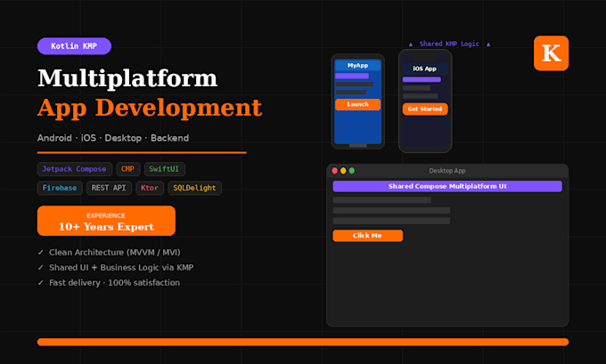Click the iOS App header in the phone
Image resolution: width=606 pixels, height=364 pixels.
click(x=425, y=69)
